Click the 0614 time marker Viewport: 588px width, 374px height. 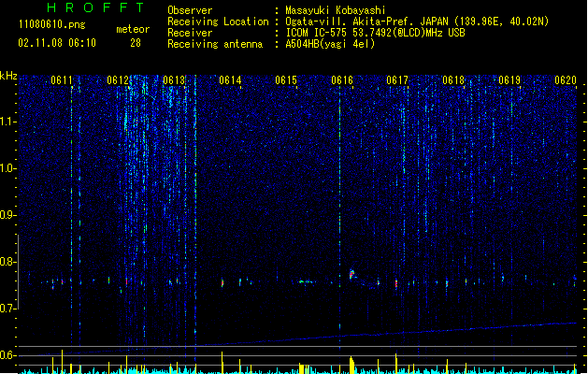pyautogui.click(x=230, y=80)
